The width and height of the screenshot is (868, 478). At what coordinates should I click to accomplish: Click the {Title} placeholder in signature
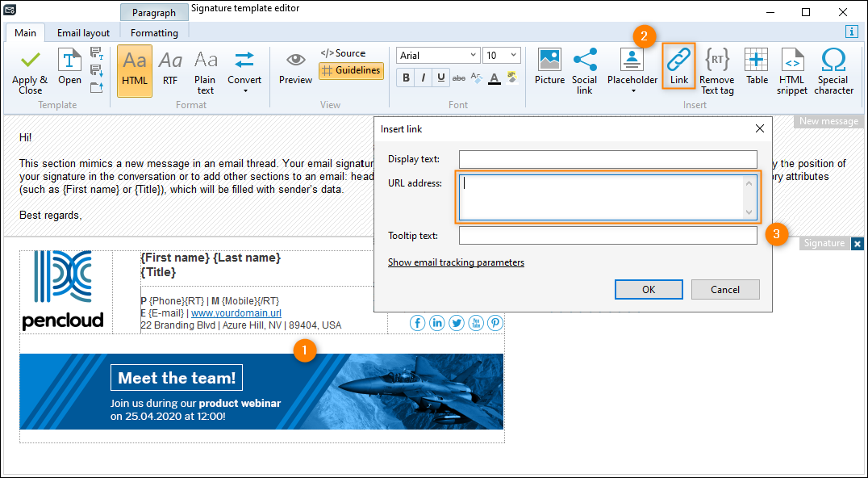pos(158,272)
